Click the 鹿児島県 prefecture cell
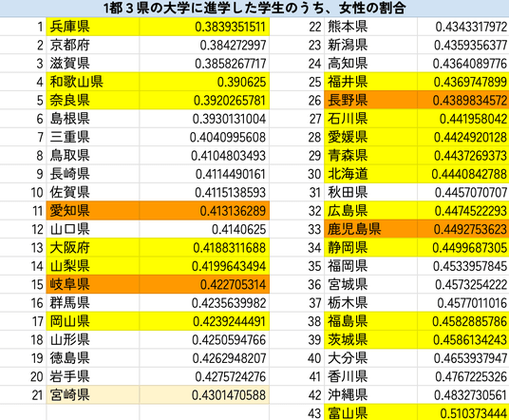This screenshot has height=420, width=509. (370, 229)
